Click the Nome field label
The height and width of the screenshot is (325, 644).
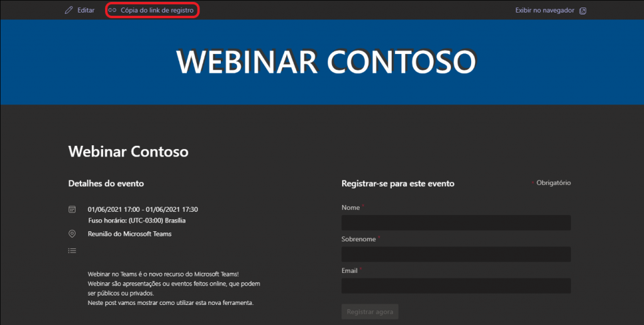click(350, 207)
